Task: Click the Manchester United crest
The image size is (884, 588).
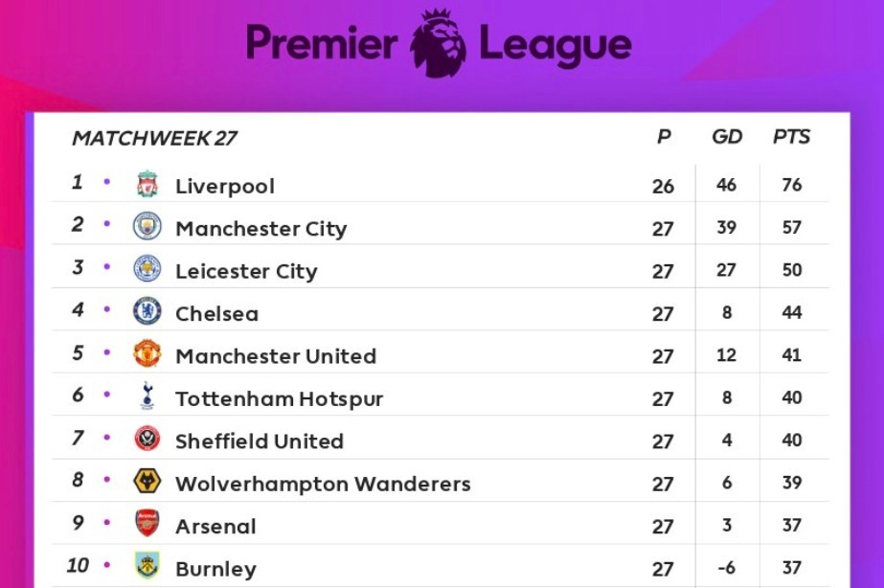Action: coord(147,354)
